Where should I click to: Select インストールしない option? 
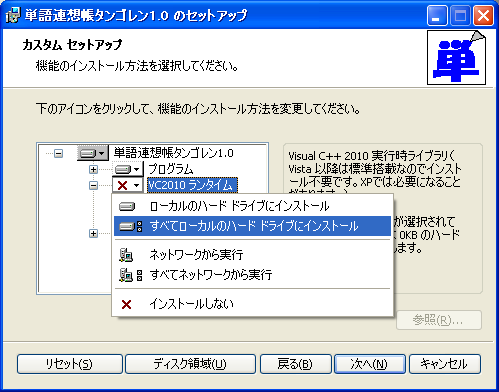(x=252, y=304)
